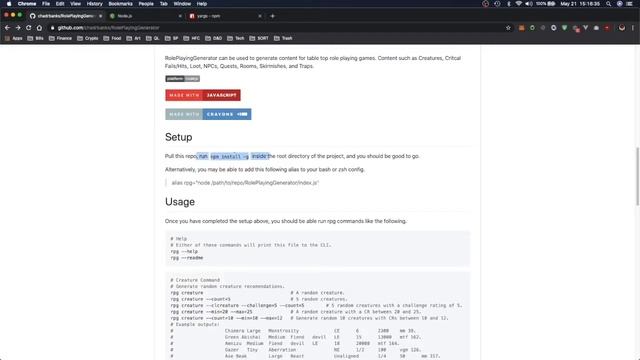This screenshot has width=640, height=360.
Task: Open the Wi-Fi status menu
Action: point(518,4)
